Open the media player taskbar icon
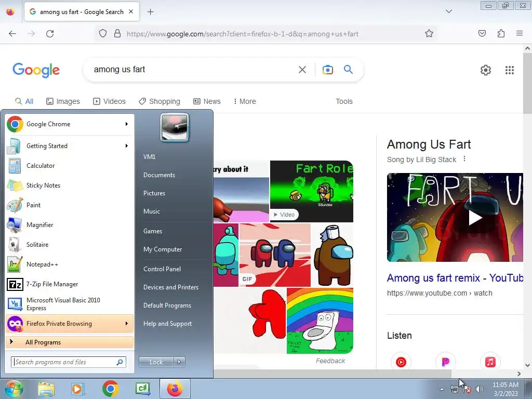This screenshot has width=532, height=399. tap(77, 389)
